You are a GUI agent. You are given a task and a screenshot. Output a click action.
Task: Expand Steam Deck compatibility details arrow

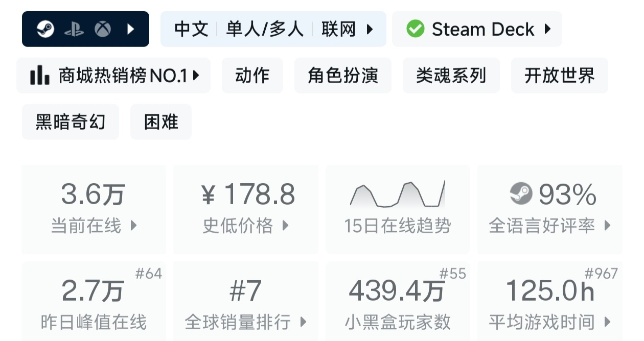[x=547, y=29]
